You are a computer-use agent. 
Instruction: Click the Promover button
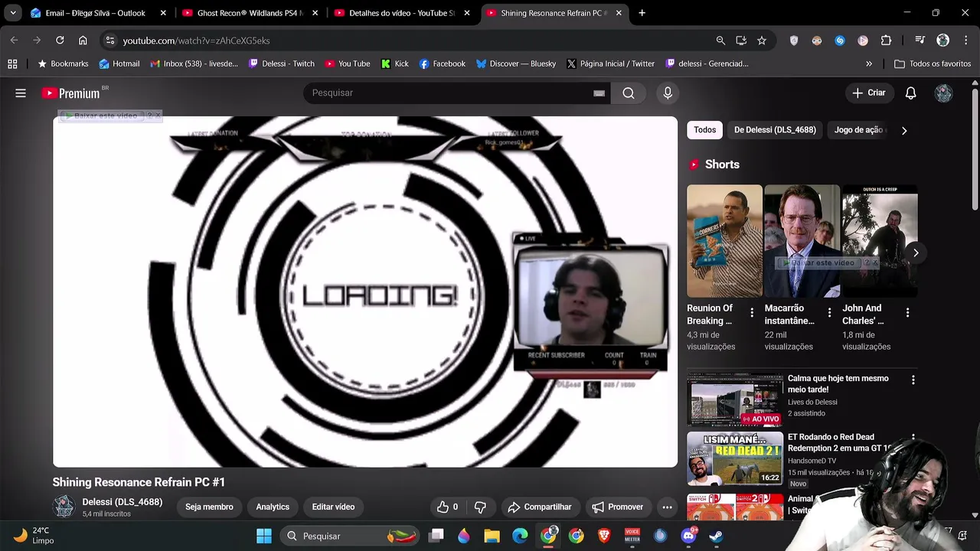point(617,507)
